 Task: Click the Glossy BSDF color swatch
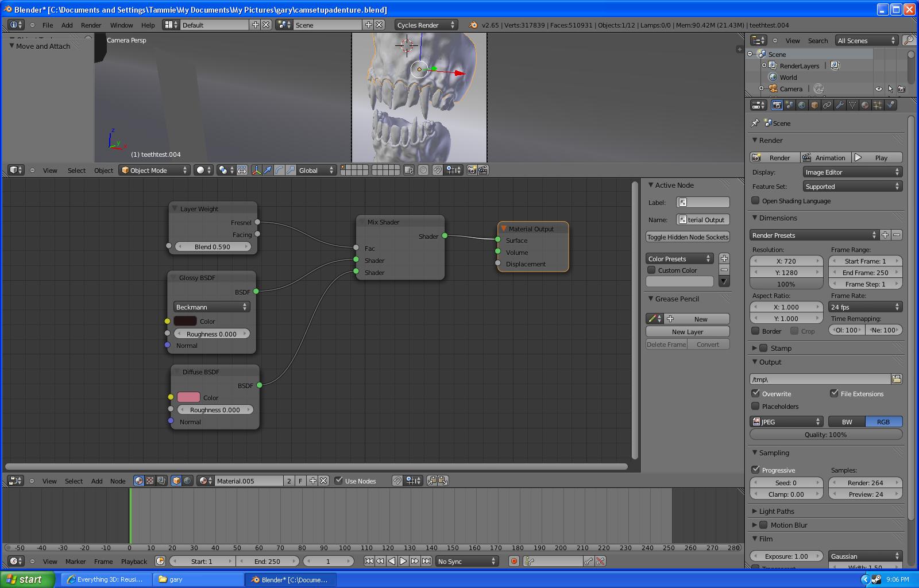(x=185, y=321)
